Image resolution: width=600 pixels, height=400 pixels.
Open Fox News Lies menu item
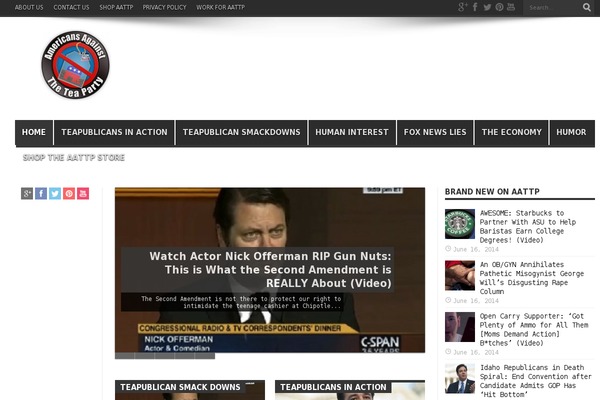(435, 132)
